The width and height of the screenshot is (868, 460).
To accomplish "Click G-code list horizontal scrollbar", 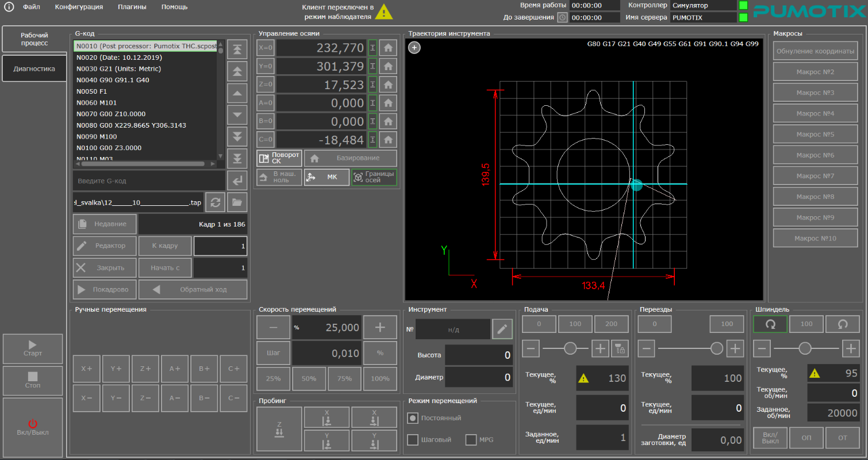I will click(142, 164).
